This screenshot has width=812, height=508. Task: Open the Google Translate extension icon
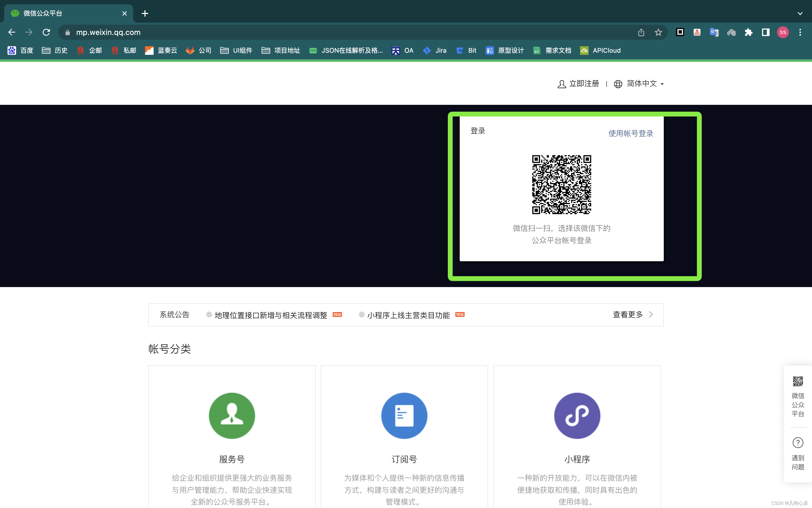(714, 32)
